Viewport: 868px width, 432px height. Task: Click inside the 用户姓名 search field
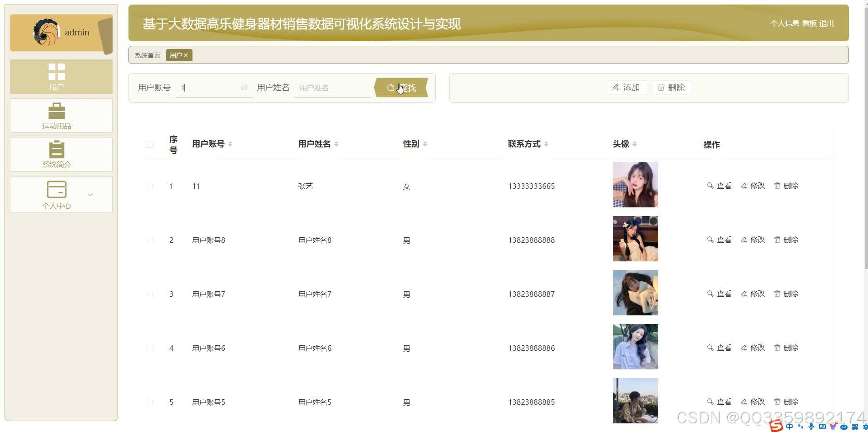point(333,88)
